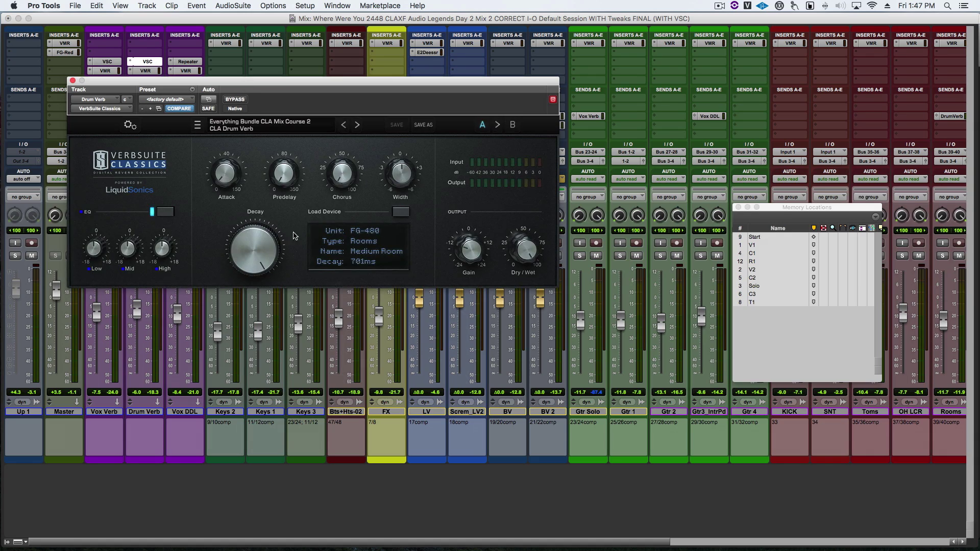Image resolution: width=980 pixels, height=551 pixels.
Task: Click the marker icon in the V1 row
Action: click(814, 245)
